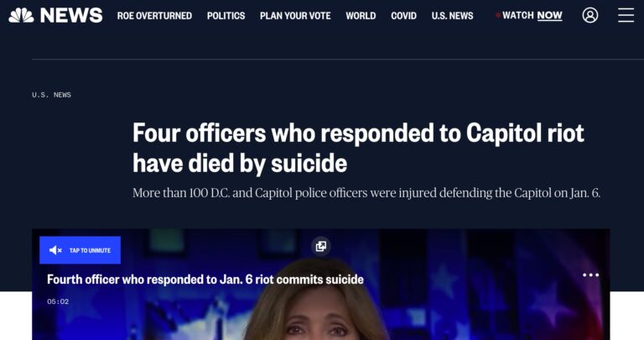Go to the Politics section
This screenshot has width=644, height=340.
[226, 16]
